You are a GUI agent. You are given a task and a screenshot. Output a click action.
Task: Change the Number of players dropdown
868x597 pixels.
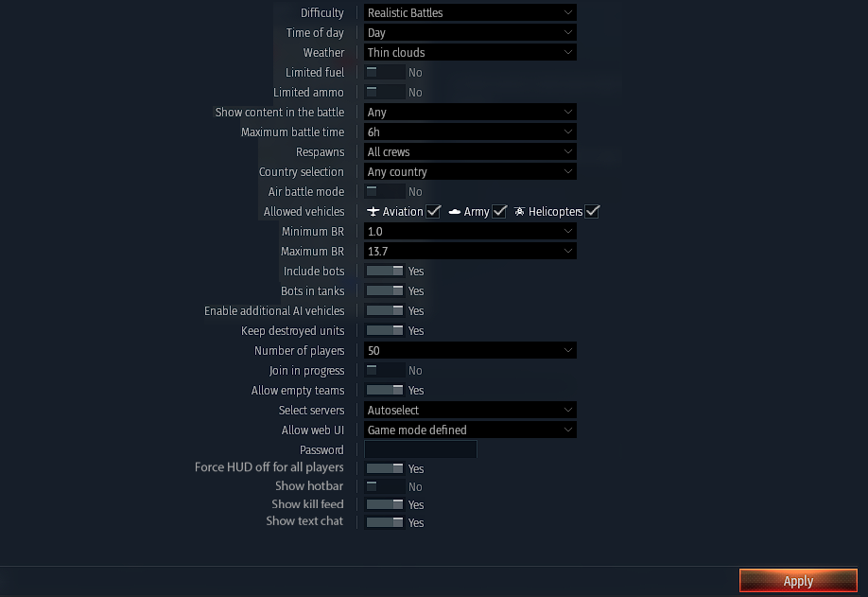click(470, 351)
